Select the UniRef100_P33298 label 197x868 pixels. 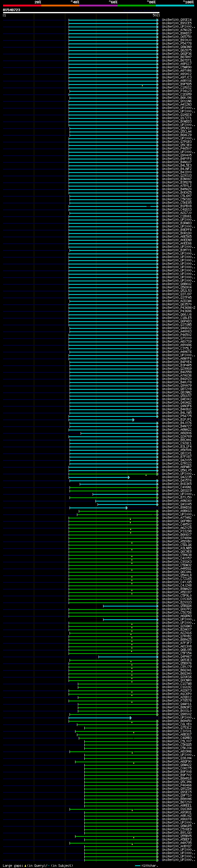pyautogui.click(x=177, y=531)
